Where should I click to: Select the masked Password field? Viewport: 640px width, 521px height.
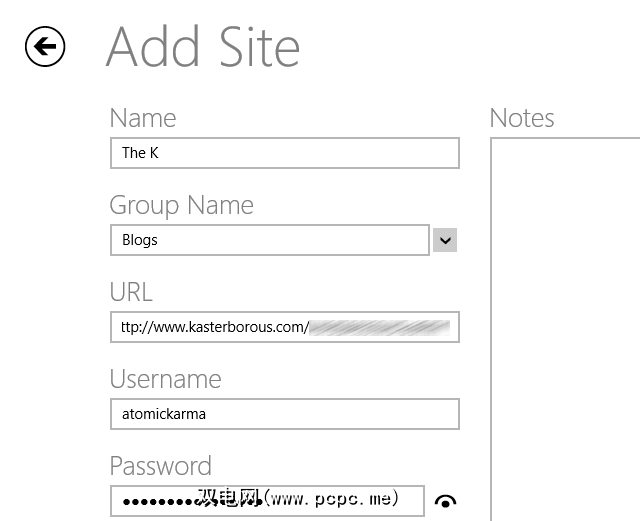(x=267, y=500)
